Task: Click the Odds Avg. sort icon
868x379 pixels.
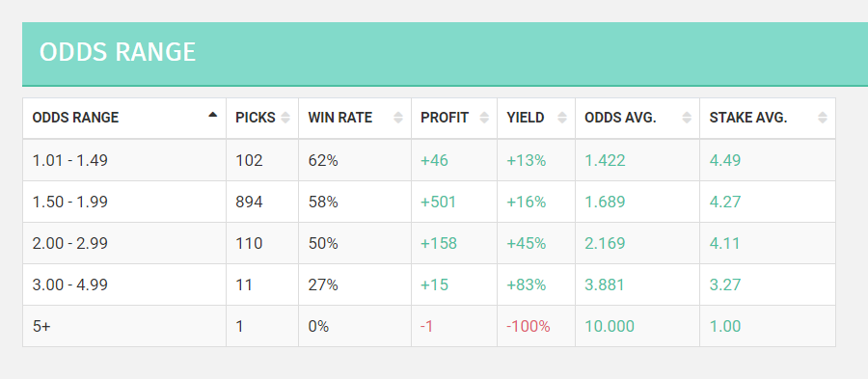Action: click(687, 118)
